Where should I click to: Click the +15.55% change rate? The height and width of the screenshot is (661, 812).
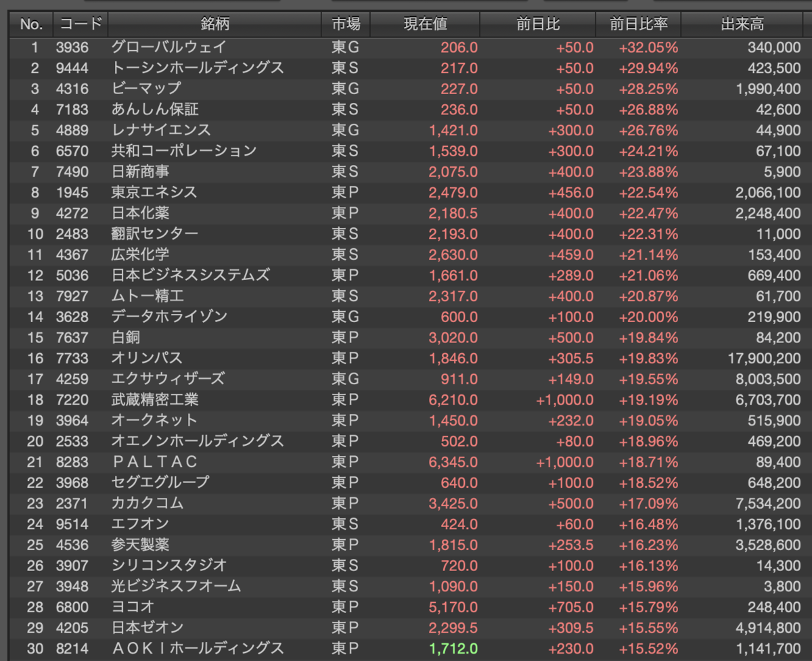[648, 628]
